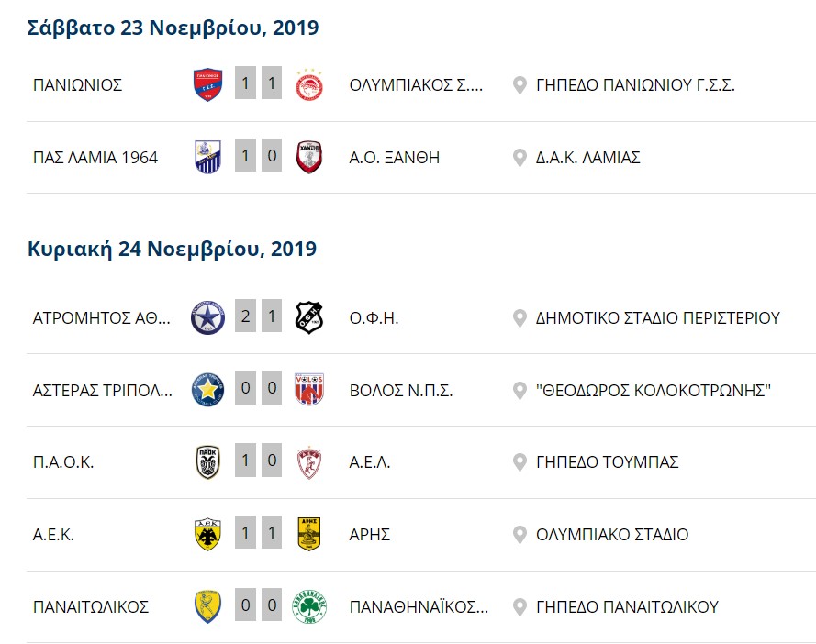Viewport: 816px width, 644px height.
Task: Click the OFI black and white crest
Action: [309, 317]
